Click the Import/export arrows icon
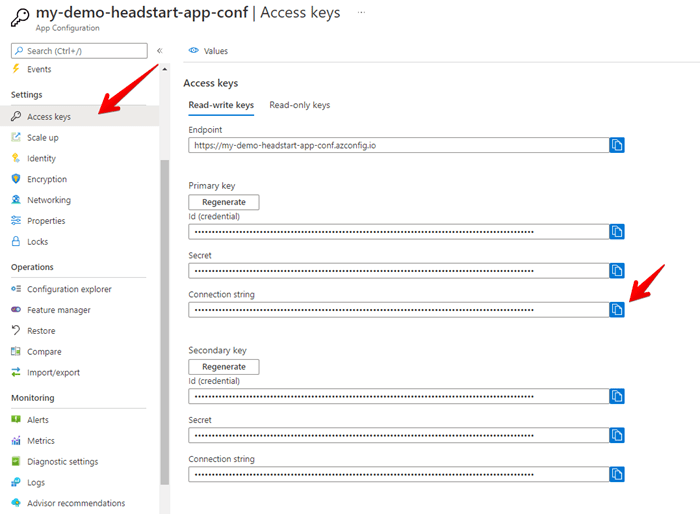 tap(16, 372)
